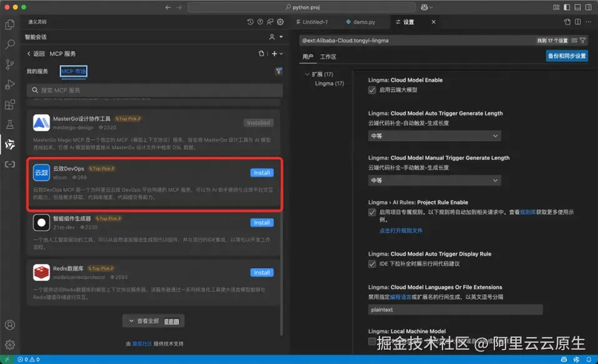The width and height of the screenshot is (598, 364).
Task: Click the open settings JSON icon
Action: pyautogui.click(x=567, y=22)
